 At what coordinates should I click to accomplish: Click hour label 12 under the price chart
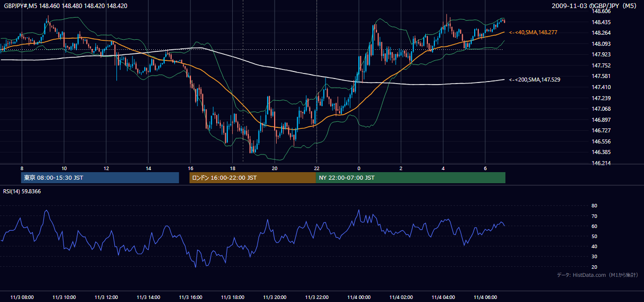coord(106,168)
